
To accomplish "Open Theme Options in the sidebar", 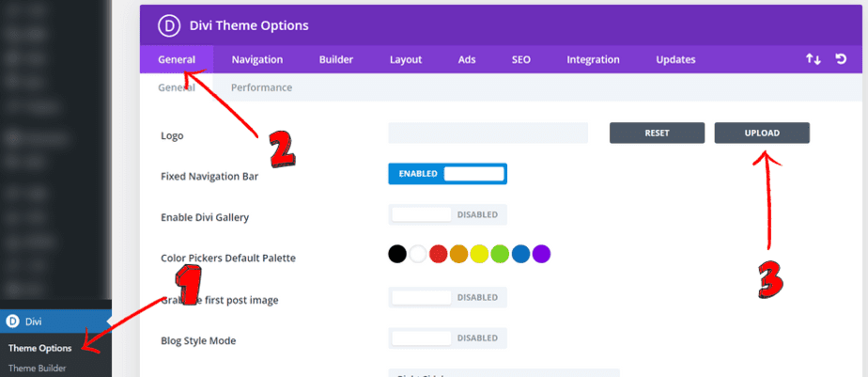I will point(39,348).
